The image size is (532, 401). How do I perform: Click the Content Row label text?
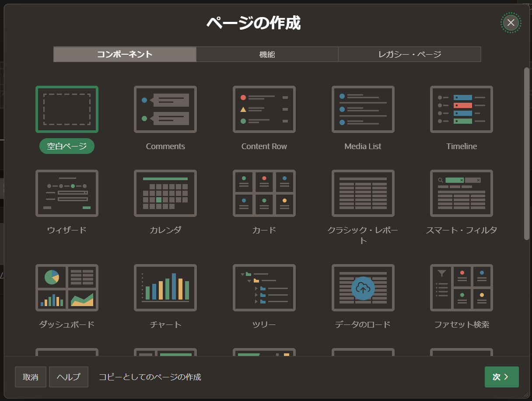tap(264, 146)
